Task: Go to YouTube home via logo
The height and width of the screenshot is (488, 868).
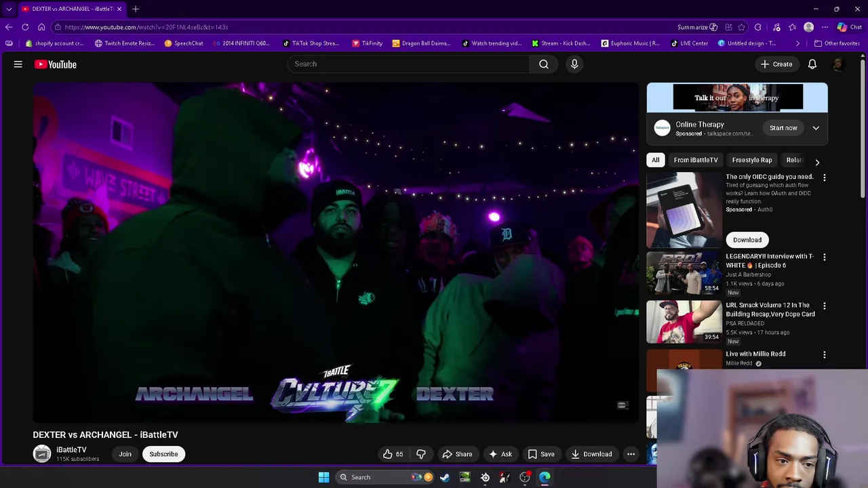Action: coord(56,64)
